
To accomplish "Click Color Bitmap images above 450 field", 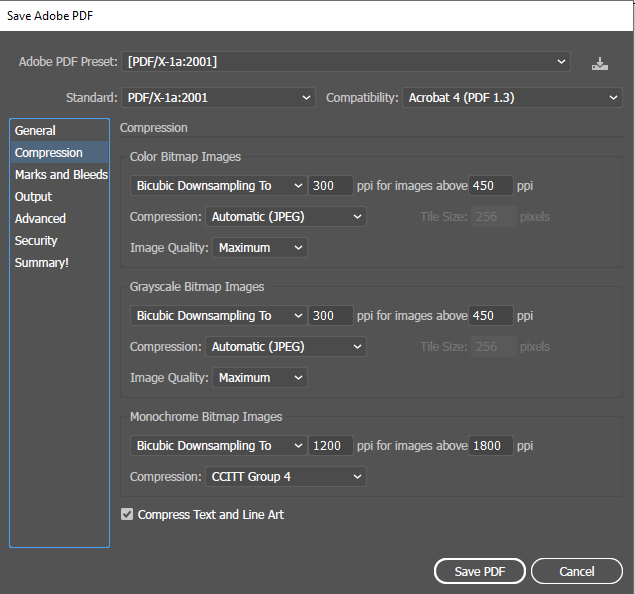I will (x=491, y=186).
